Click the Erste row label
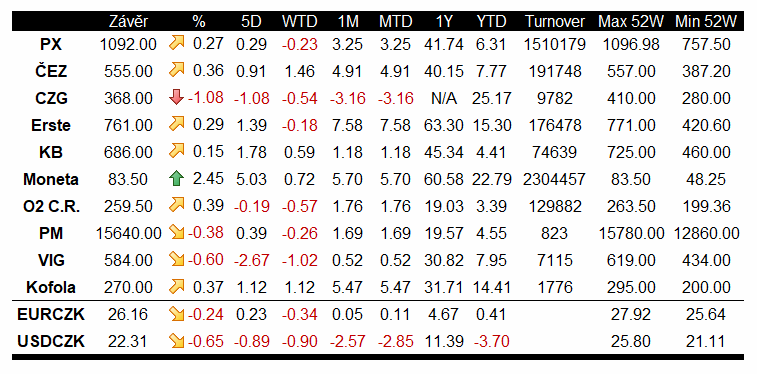 (x=51, y=126)
